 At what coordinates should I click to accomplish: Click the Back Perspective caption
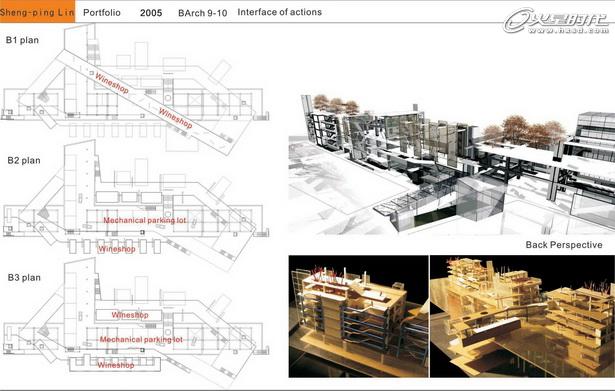click(564, 245)
